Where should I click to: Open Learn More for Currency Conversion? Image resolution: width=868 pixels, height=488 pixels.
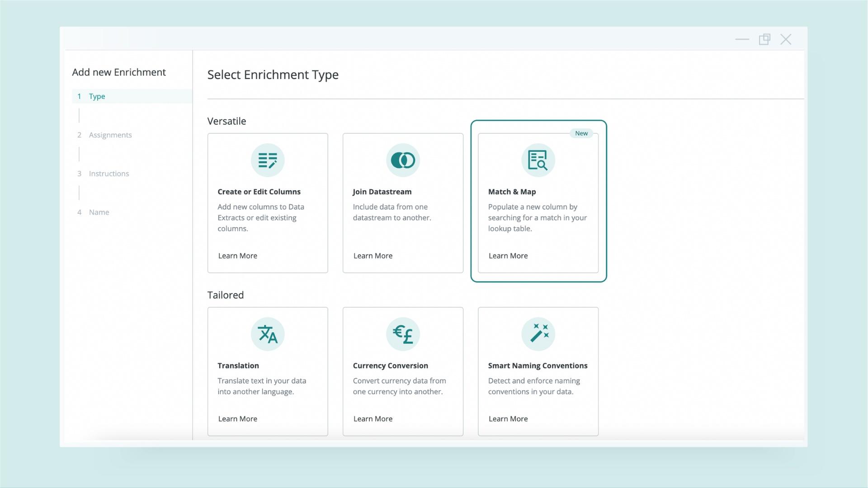tap(373, 419)
